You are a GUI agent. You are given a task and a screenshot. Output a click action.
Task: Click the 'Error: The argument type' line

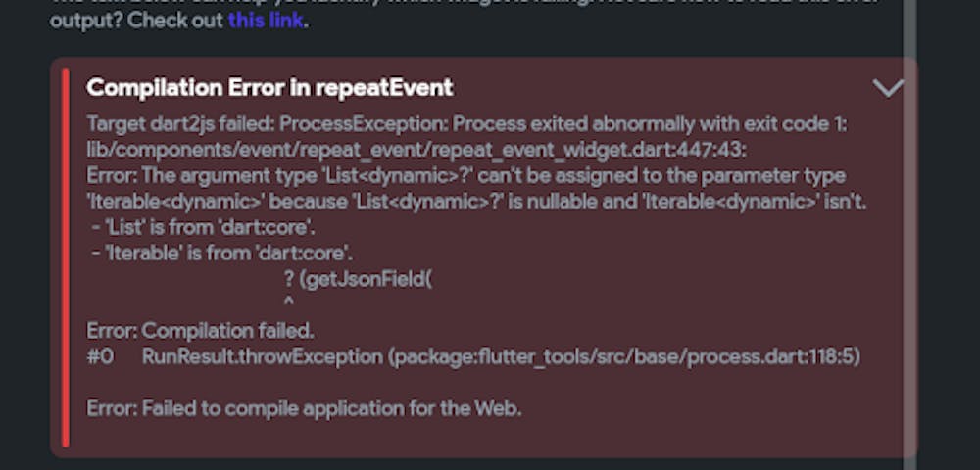click(465, 176)
